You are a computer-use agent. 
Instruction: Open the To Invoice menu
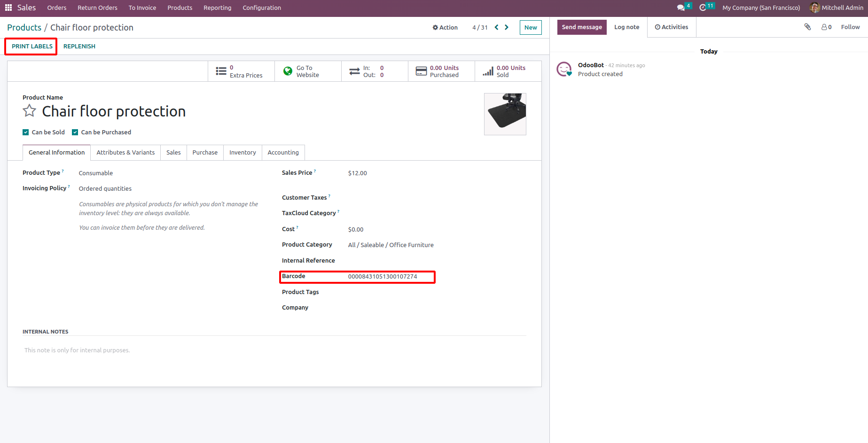click(142, 8)
